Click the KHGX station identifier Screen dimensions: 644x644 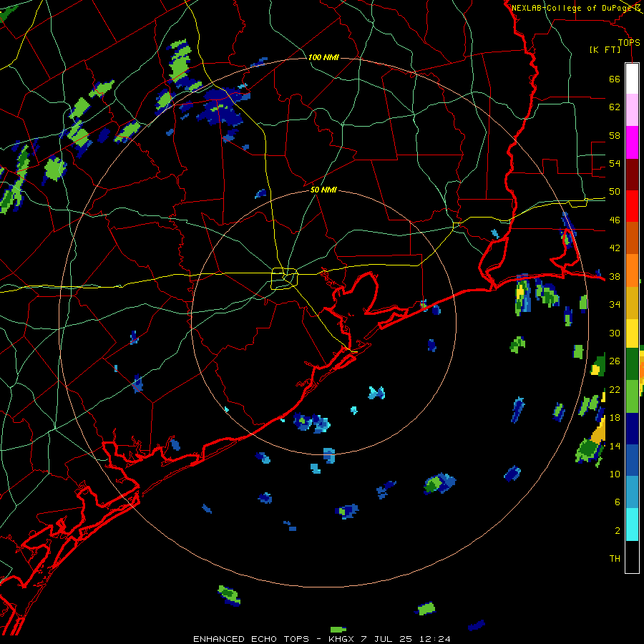point(341,639)
